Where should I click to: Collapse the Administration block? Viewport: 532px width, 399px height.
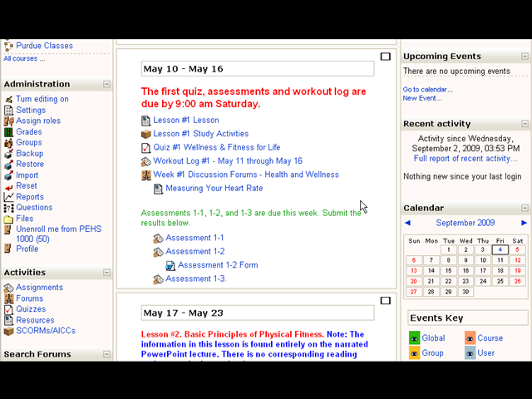[x=106, y=84]
